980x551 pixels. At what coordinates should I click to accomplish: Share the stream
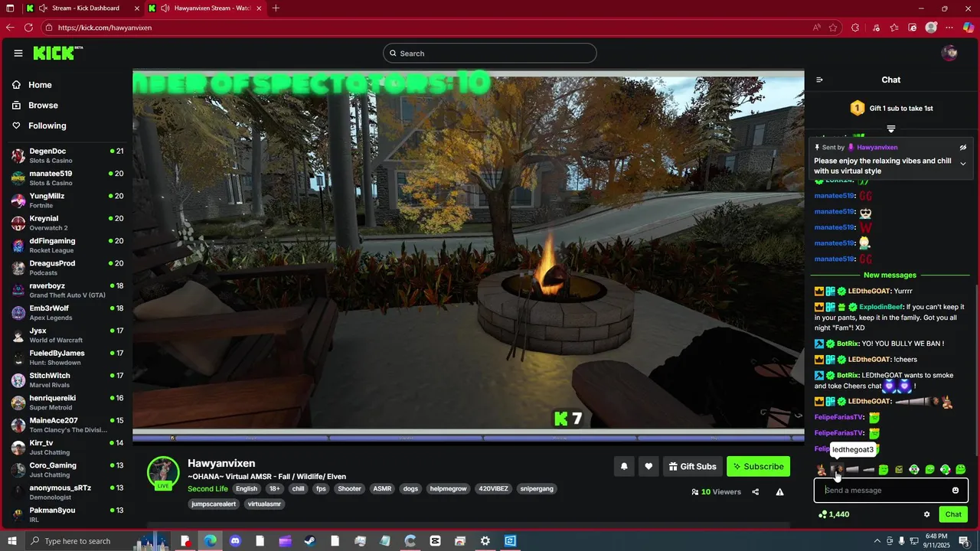(756, 492)
